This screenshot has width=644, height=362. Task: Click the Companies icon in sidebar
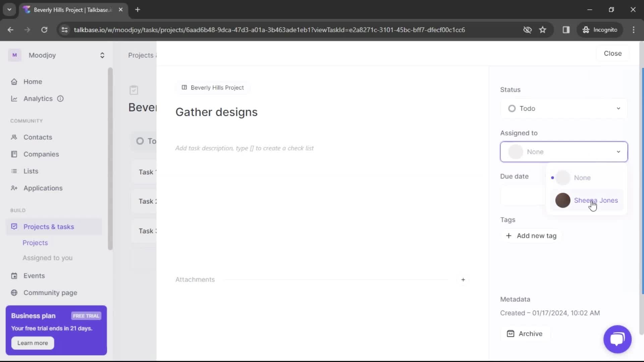coord(14,154)
